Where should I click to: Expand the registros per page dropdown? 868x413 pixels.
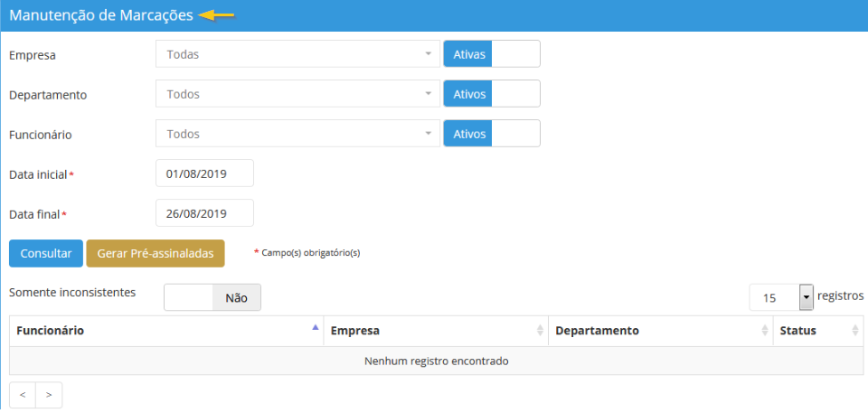tap(806, 296)
